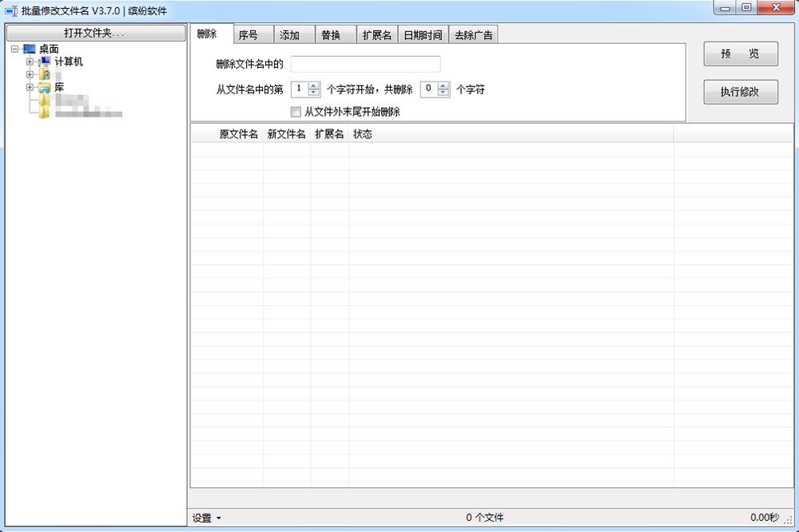Open the 设置 dropdown menu
The height and width of the screenshot is (532, 799).
pos(207,518)
